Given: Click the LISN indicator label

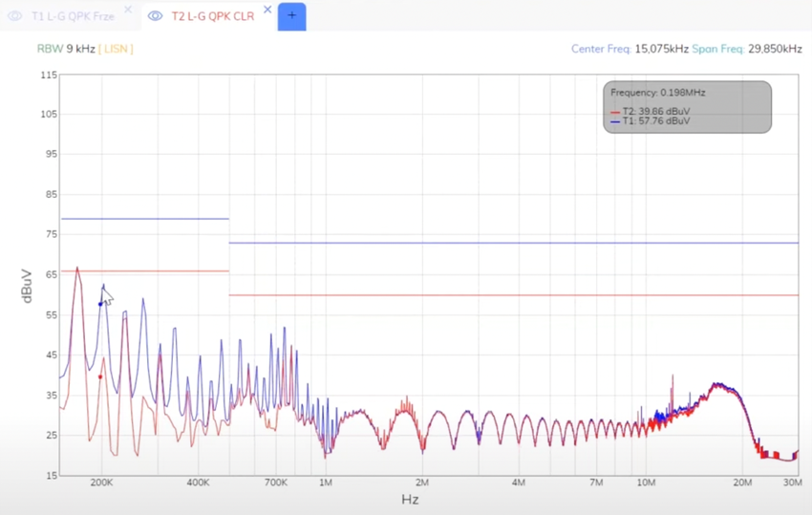Looking at the screenshot, I should (116, 49).
